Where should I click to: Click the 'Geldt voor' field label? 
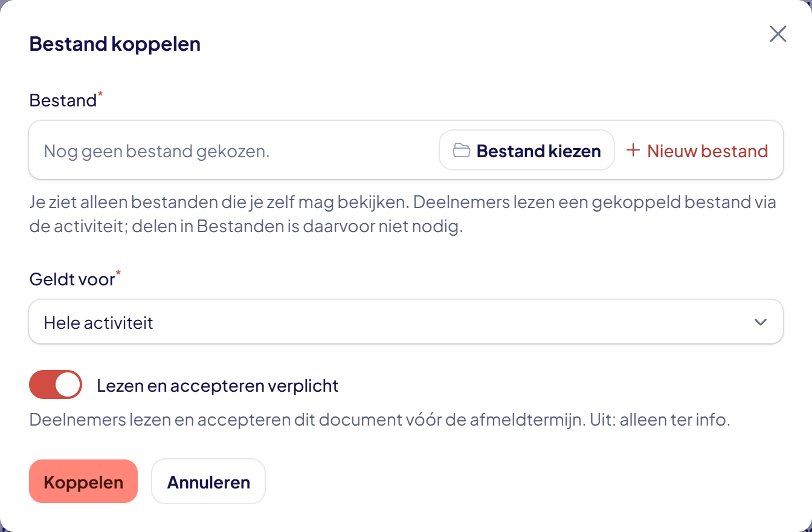click(72, 279)
